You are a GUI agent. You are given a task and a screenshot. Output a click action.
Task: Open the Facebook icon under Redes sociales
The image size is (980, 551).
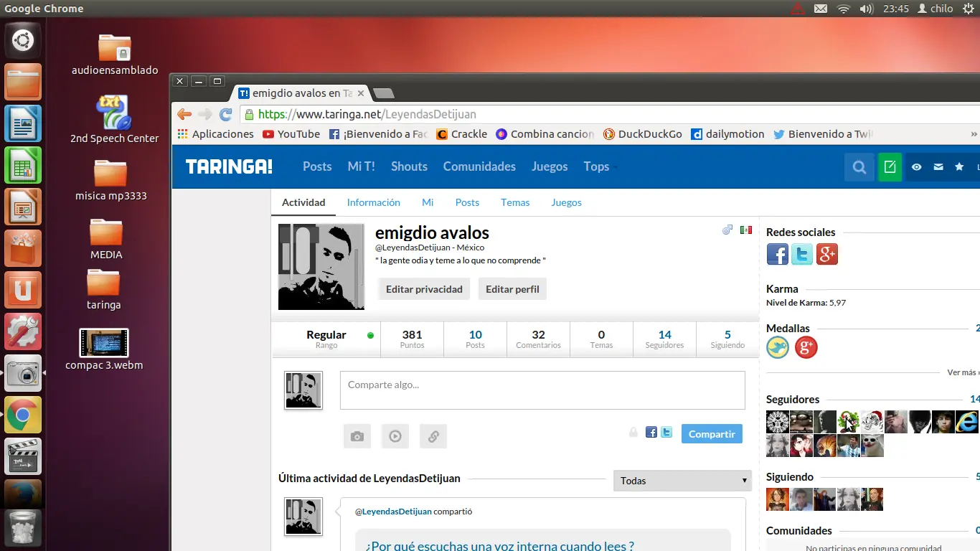(x=778, y=254)
